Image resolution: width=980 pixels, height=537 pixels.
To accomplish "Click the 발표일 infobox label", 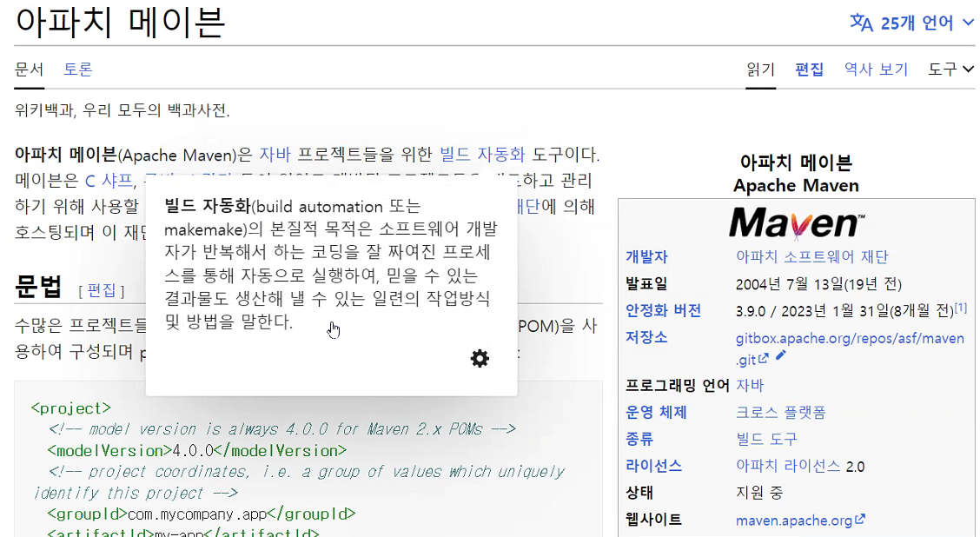I will (x=646, y=283).
